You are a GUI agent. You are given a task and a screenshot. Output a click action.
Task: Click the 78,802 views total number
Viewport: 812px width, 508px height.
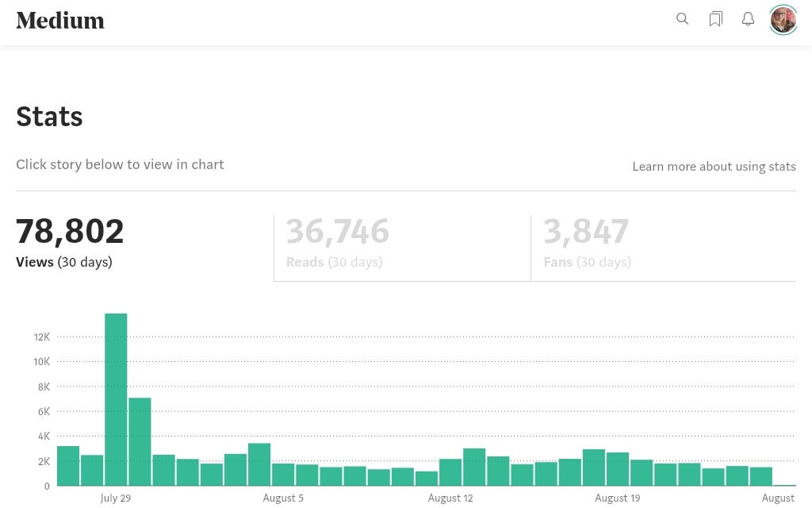(70, 231)
